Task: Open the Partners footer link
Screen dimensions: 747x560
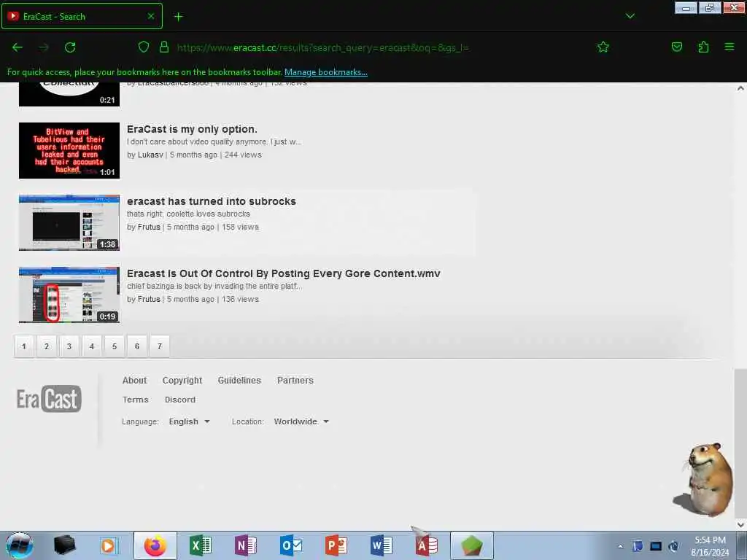Action: (x=295, y=381)
